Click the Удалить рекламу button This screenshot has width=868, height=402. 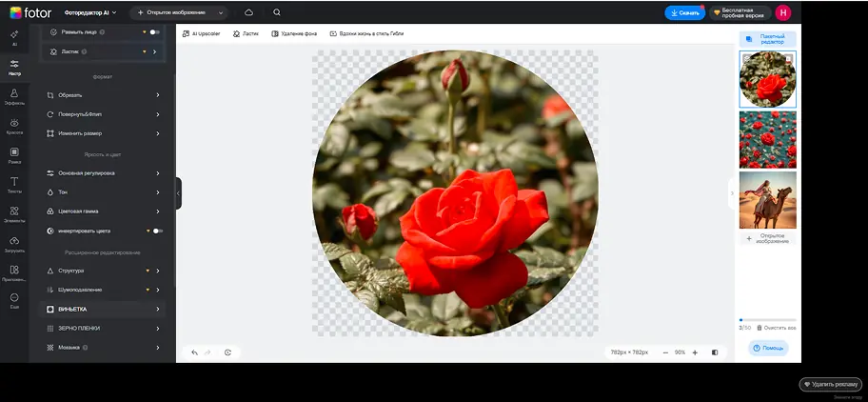[830, 384]
